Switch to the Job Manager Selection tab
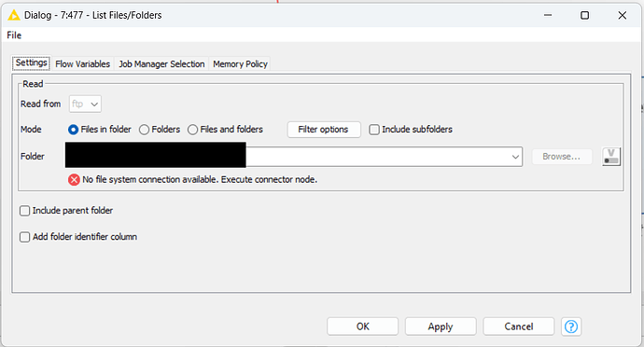Image resolution: width=644 pixels, height=347 pixels. click(161, 64)
